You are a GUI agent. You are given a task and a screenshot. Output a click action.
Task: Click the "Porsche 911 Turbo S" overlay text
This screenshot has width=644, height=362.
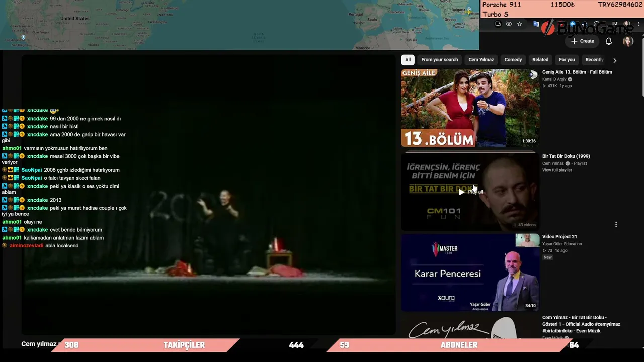point(502,10)
